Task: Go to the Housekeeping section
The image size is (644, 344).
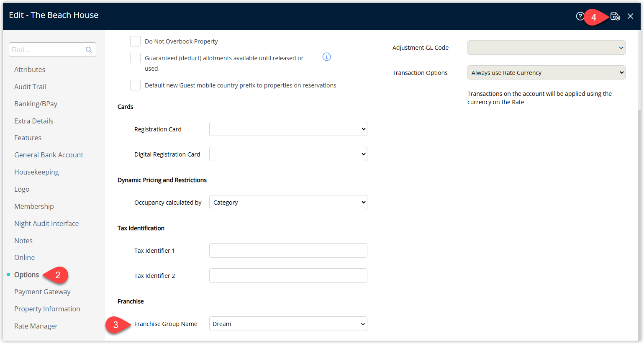Action: click(36, 172)
